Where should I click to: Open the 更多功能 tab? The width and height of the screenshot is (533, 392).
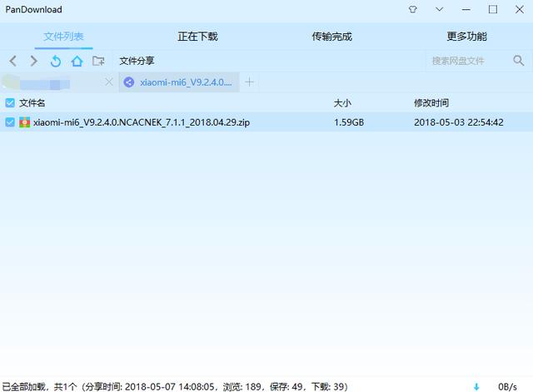[x=466, y=37]
